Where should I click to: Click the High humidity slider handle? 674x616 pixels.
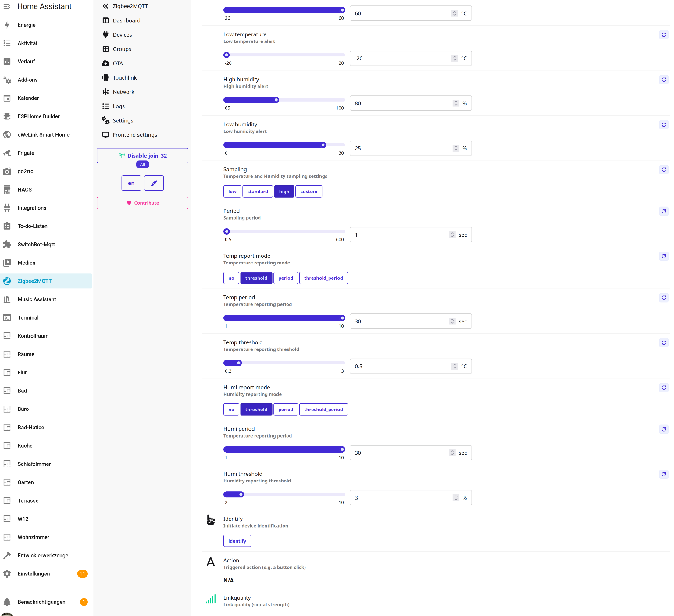276,100
